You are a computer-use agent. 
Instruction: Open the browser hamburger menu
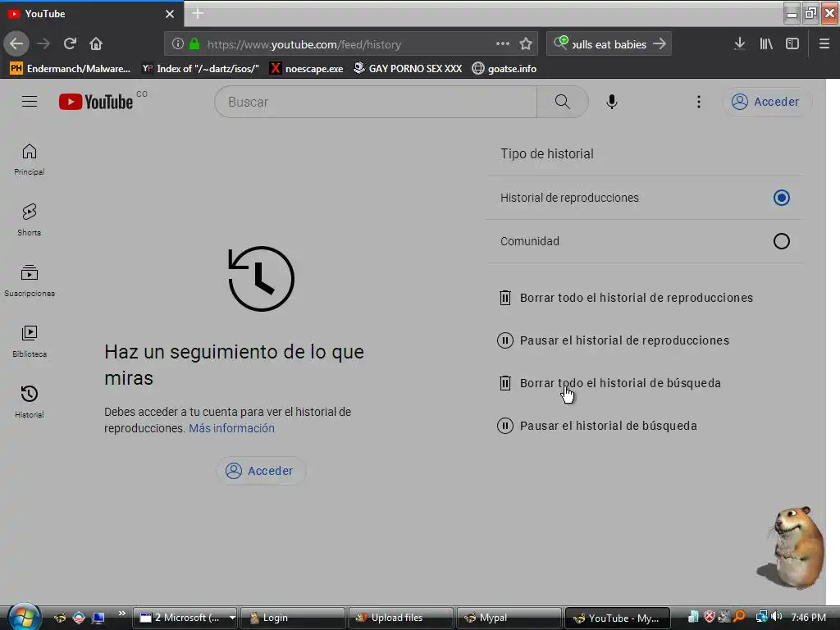pyautogui.click(x=824, y=44)
